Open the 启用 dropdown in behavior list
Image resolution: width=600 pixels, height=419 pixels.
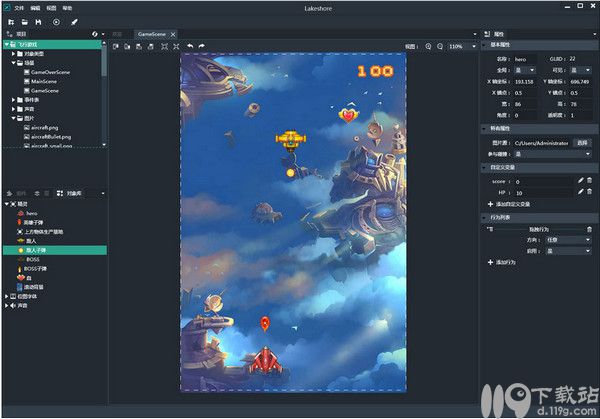[568, 251]
